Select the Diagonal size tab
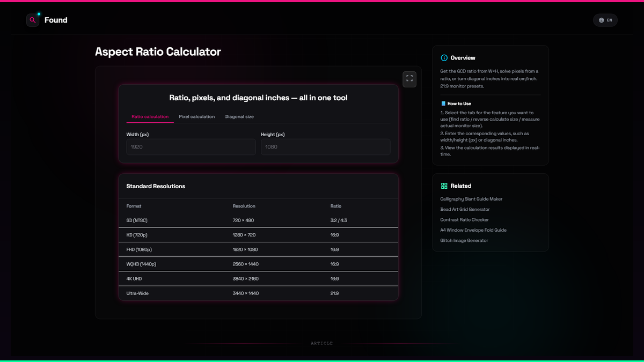Image resolution: width=644 pixels, height=362 pixels. [239, 116]
